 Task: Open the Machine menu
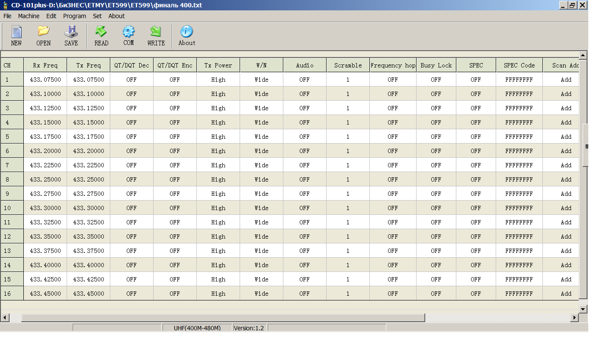(29, 16)
